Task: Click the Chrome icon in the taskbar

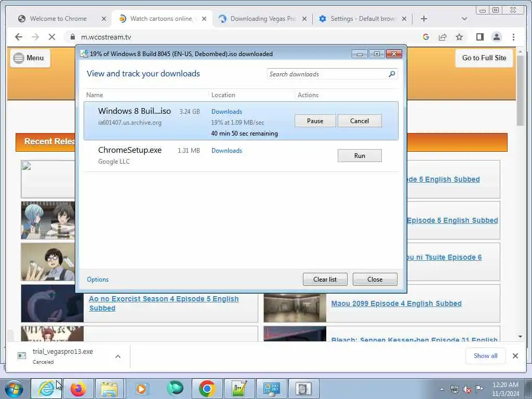Action: (207, 389)
